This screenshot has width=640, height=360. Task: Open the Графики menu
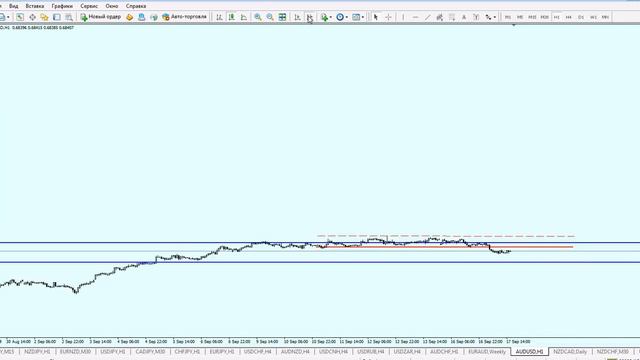62,6
